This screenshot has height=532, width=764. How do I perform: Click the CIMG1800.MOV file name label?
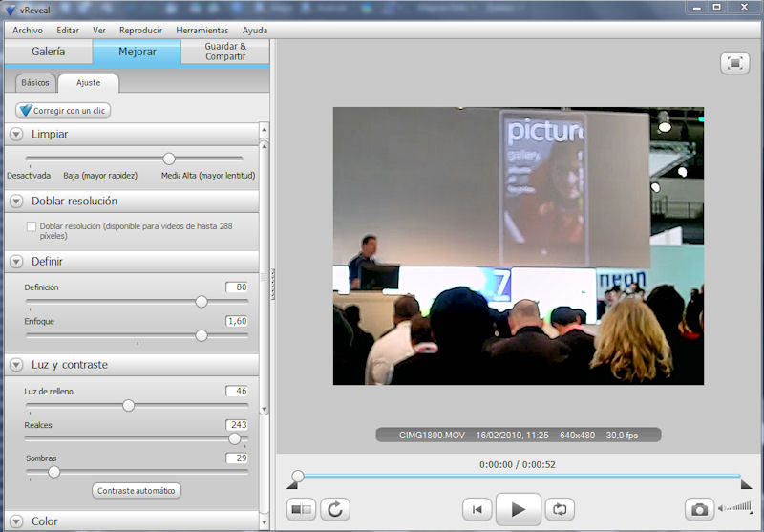432,435
